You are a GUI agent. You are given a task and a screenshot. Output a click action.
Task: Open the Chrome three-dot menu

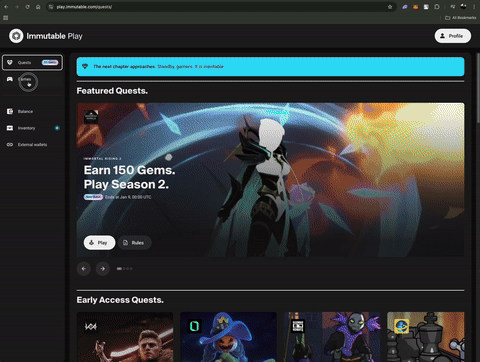point(474,7)
